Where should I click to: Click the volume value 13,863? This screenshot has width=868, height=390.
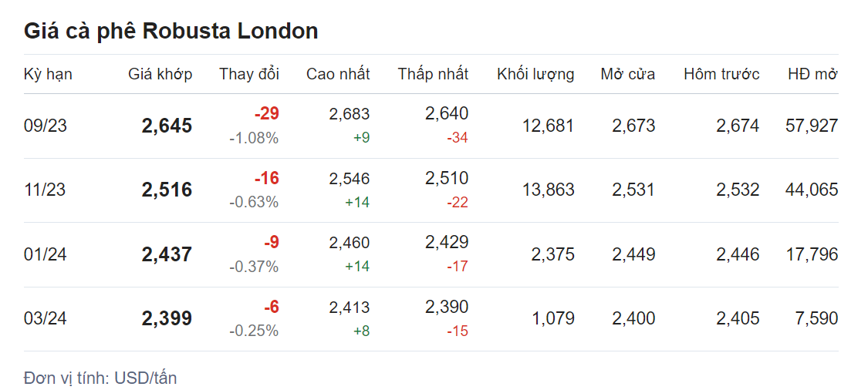click(547, 190)
